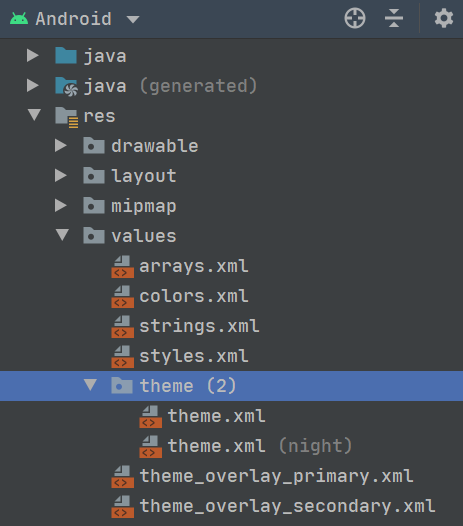Image resolution: width=463 pixels, height=526 pixels.
Task: Collapse the values folder arrow
Action: [62, 235]
